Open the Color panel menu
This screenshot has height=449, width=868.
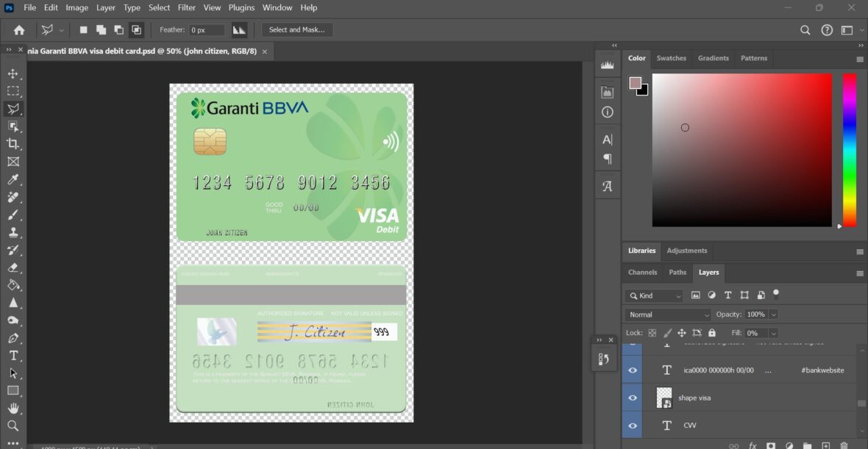coord(860,60)
